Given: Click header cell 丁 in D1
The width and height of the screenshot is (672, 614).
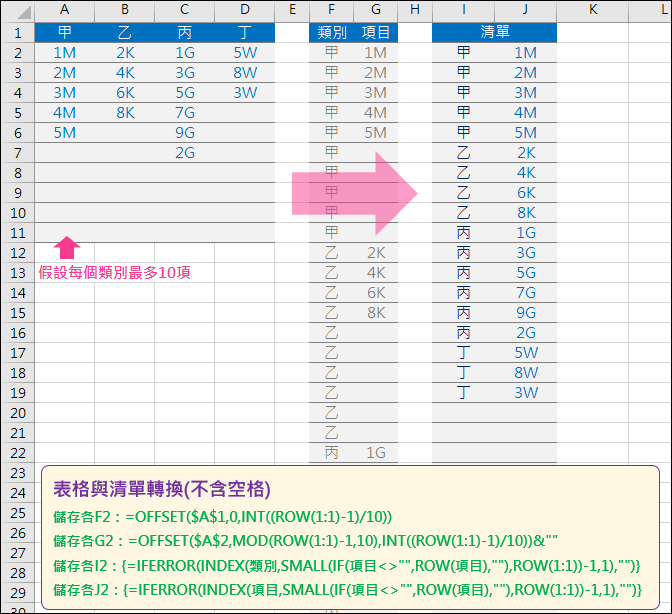Looking at the screenshot, I should [245, 33].
